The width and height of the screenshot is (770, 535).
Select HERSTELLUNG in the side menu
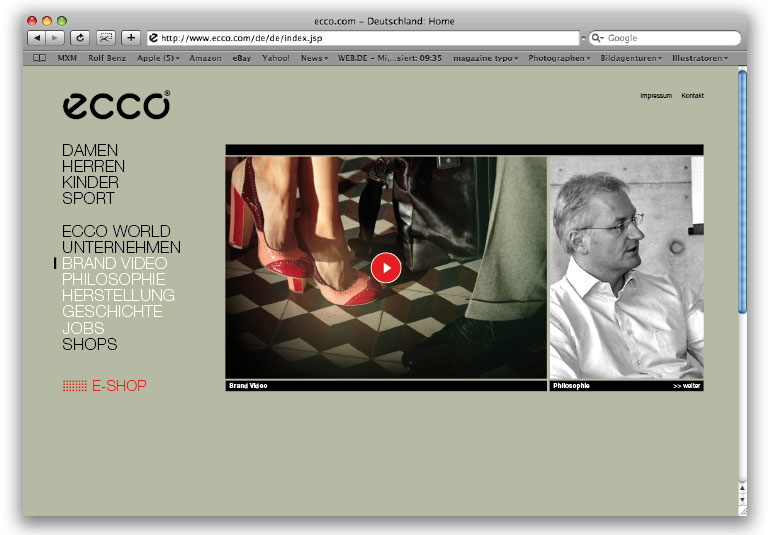pos(118,295)
